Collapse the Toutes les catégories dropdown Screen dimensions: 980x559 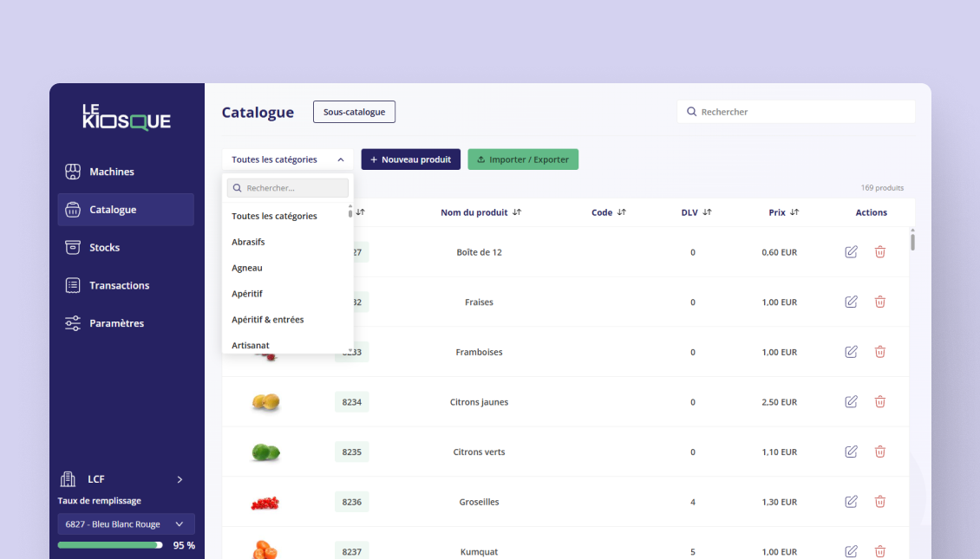288,159
